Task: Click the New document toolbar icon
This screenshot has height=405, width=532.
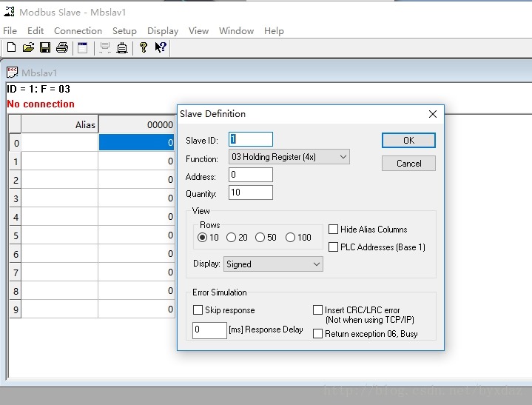Action: pos(11,48)
